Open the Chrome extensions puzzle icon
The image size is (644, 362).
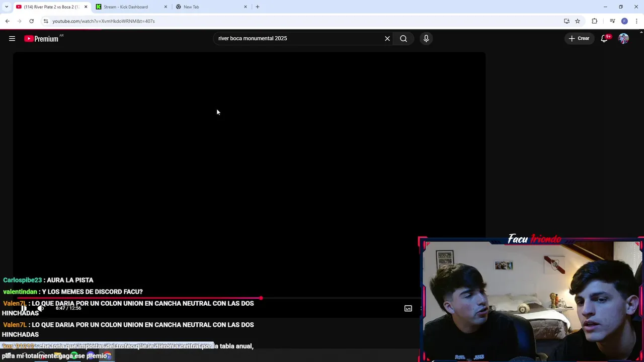595,21
